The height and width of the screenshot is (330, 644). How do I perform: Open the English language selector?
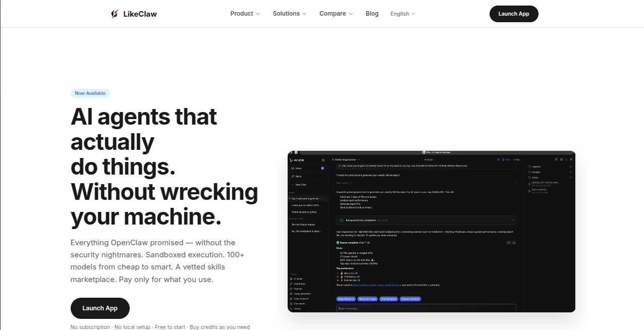tap(403, 14)
